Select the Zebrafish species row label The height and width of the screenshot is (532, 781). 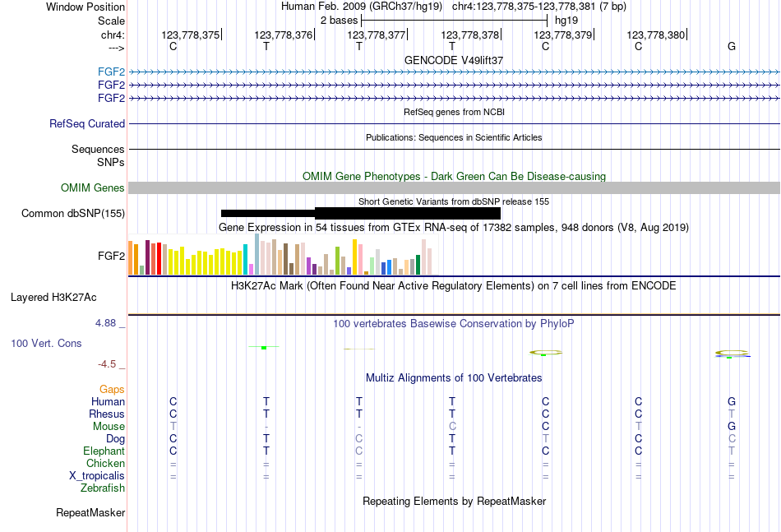pyautogui.click(x=103, y=488)
